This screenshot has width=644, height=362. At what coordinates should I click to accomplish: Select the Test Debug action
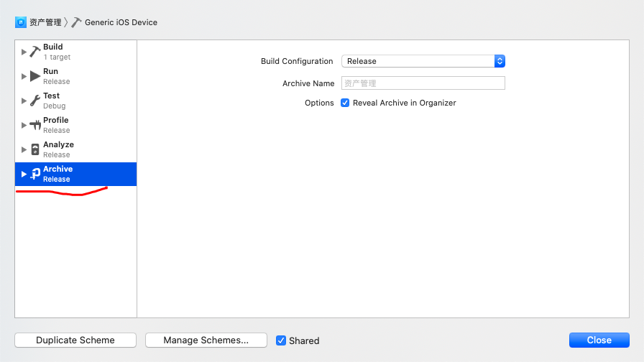pyautogui.click(x=76, y=101)
